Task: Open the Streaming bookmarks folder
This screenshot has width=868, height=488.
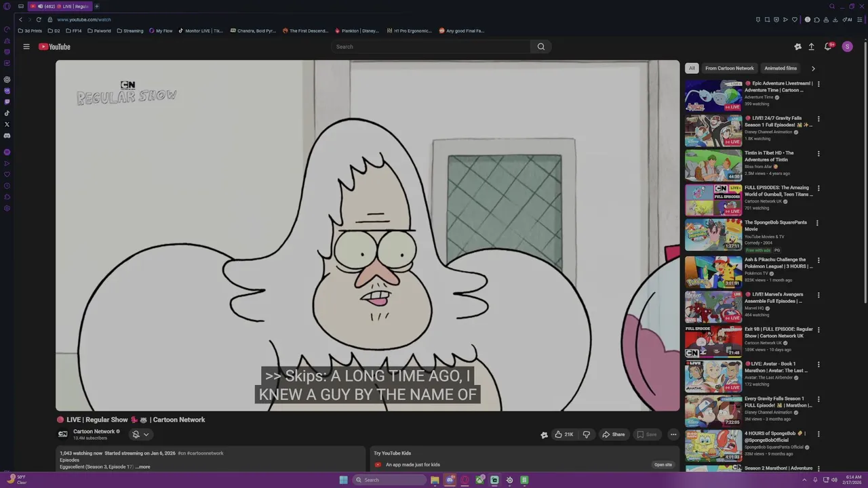Action: (x=130, y=30)
